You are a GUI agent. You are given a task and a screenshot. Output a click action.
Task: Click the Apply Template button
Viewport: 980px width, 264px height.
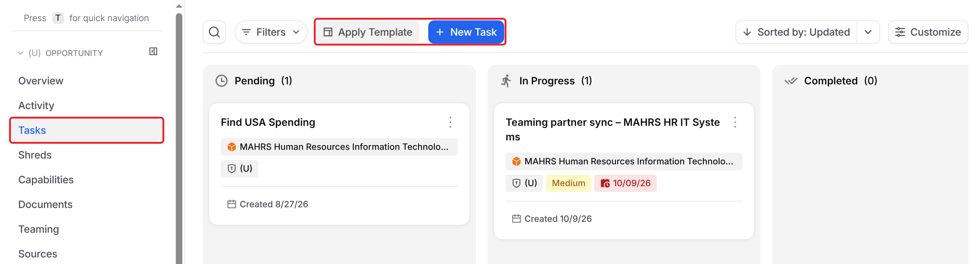tap(368, 32)
